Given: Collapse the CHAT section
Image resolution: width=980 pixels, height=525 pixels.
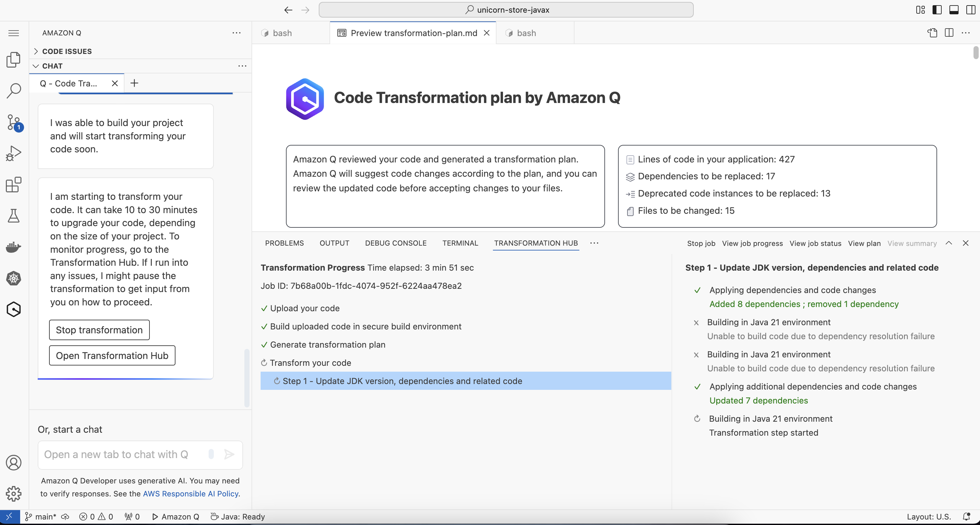Looking at the screenshot, I should tap(52, 66).
